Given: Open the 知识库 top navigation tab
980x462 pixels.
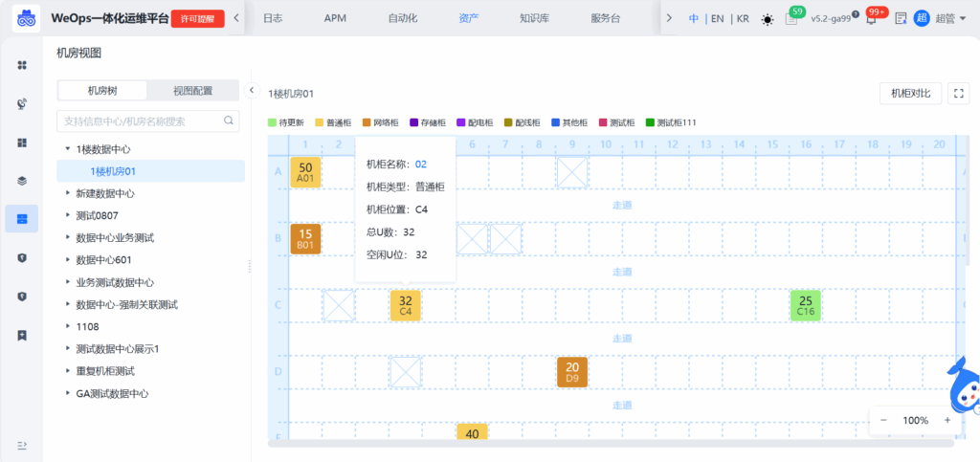Looking at the screenshot, I should point(534,18).
